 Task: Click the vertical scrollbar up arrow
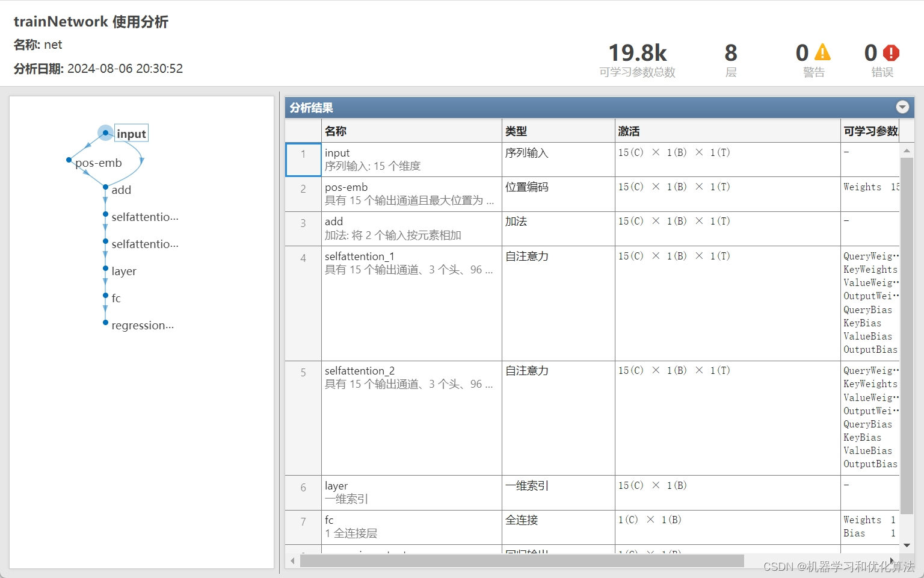pyautogui.click(x=907, y=150)
